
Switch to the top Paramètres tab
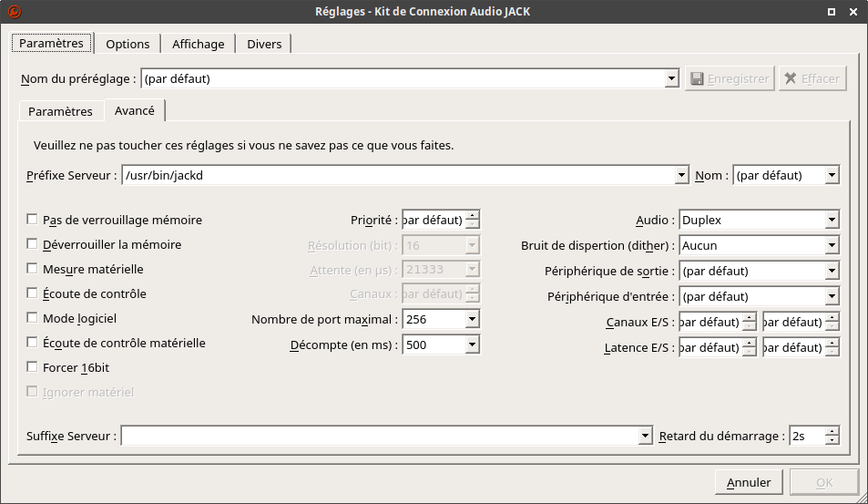tap(52, 43)
